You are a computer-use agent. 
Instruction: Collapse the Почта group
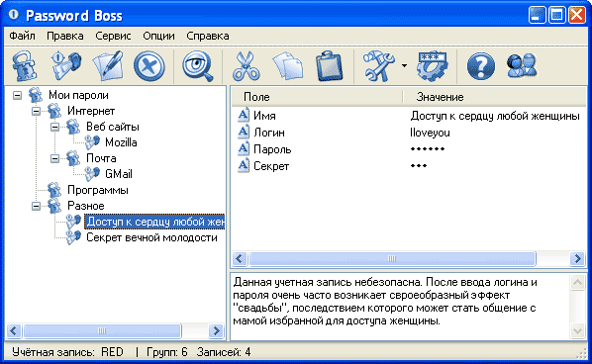(54, 158)
